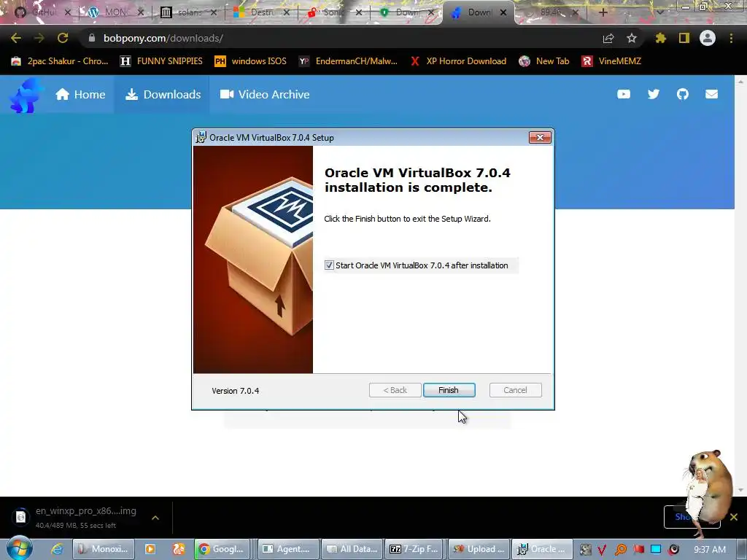The image size is (747, 560).
Task: Switch to the 7-Zip taskbar window
Action: tap(415, 549)
